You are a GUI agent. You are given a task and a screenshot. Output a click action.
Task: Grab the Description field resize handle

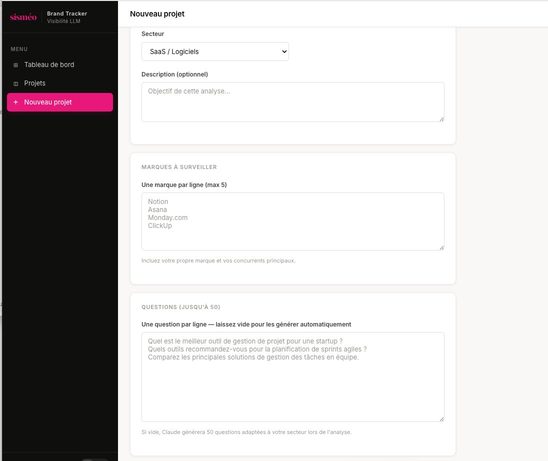coord(442,119)
